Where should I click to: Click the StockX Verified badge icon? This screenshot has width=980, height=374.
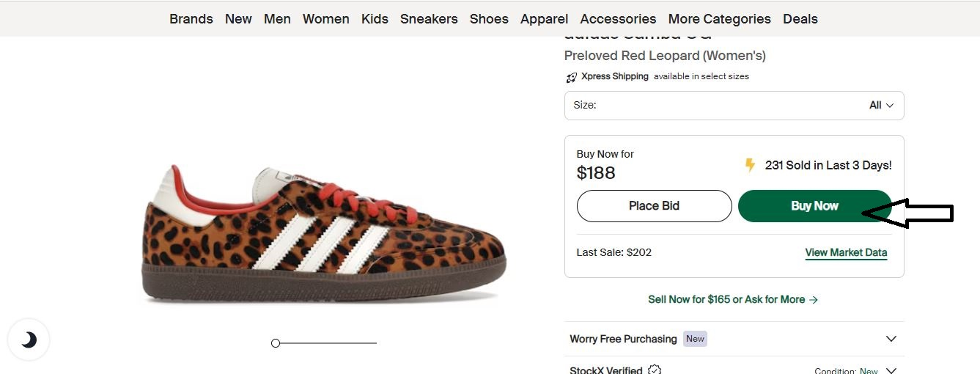coord(655,370)
